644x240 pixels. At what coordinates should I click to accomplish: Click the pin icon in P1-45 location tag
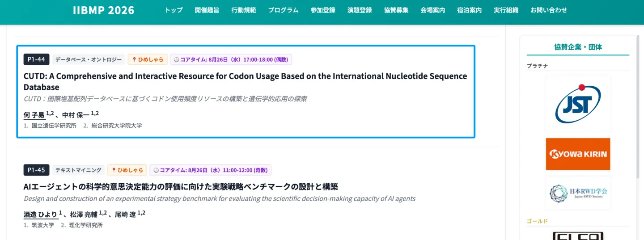click(x=114, y=170)
